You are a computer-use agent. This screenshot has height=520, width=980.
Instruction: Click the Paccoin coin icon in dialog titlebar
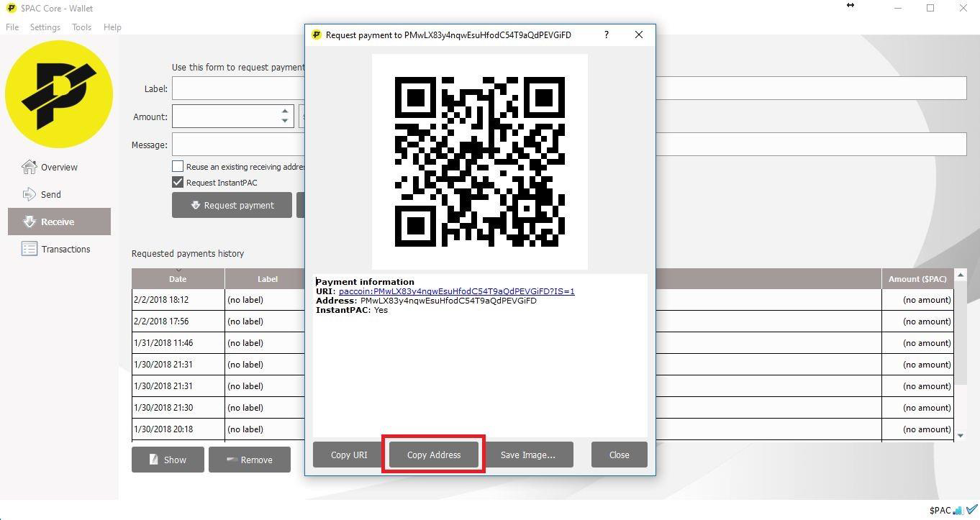tap(317, 35)
